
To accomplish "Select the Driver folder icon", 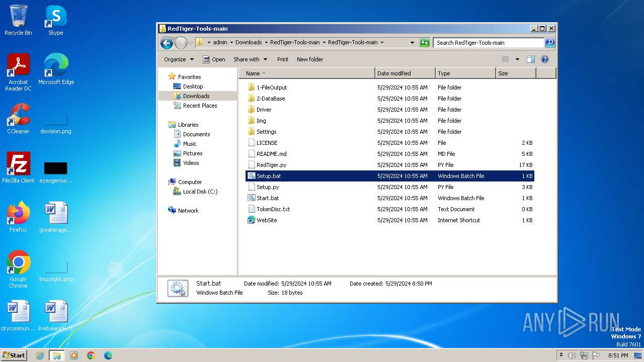I will 252,110.
